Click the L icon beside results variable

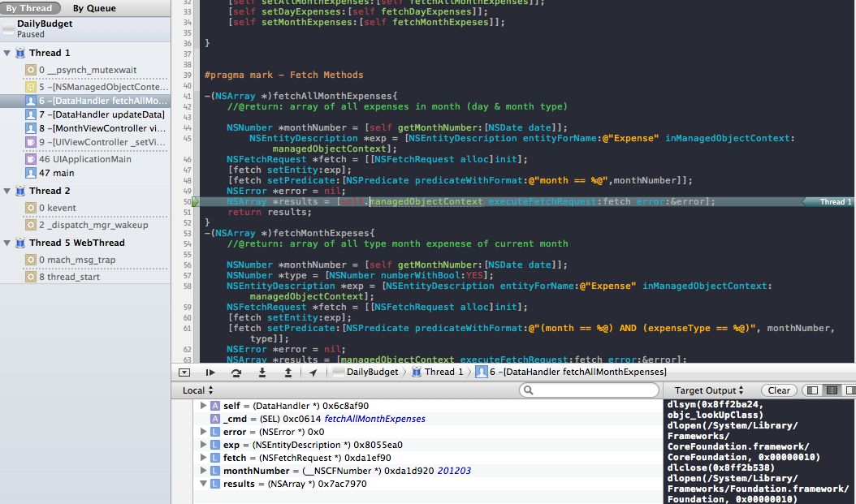[x=215, y=484]
